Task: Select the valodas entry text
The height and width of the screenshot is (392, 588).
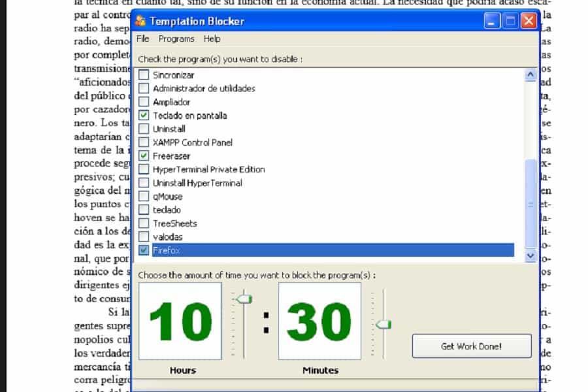Action: (168, 237)
